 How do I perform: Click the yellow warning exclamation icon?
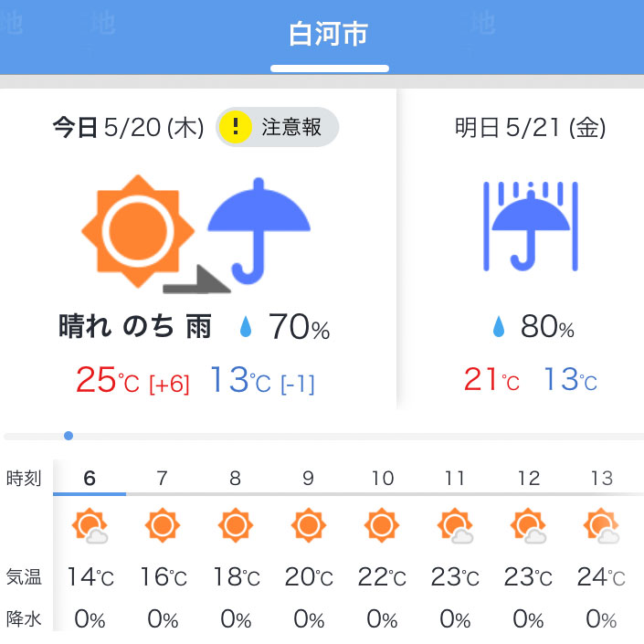click(235, 127)
